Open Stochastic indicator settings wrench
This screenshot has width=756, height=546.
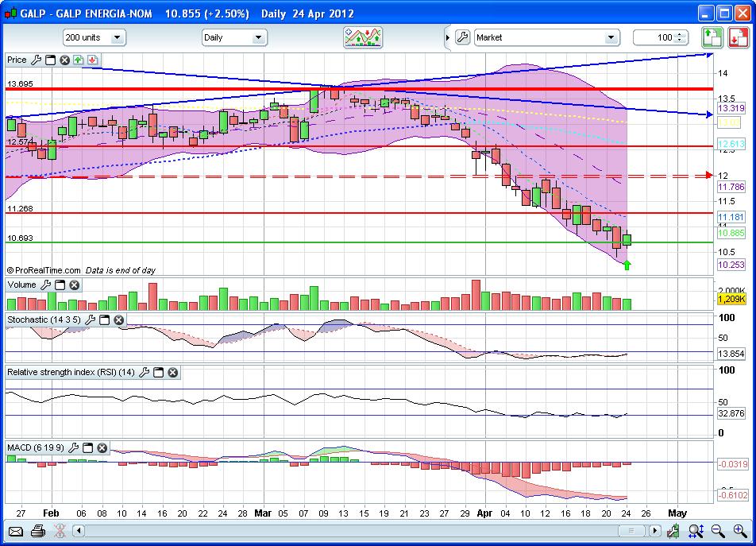tap(91, 319)
